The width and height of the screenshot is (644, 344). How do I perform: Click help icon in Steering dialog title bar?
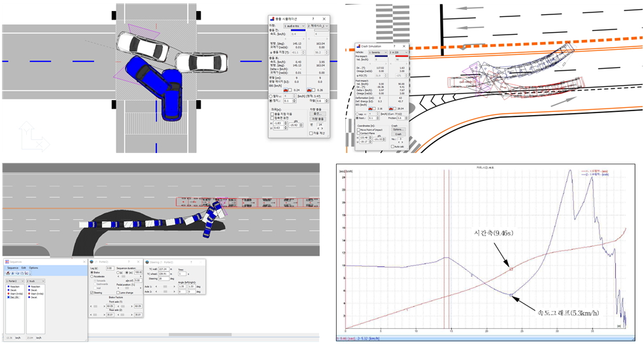(x=192, y=262)
